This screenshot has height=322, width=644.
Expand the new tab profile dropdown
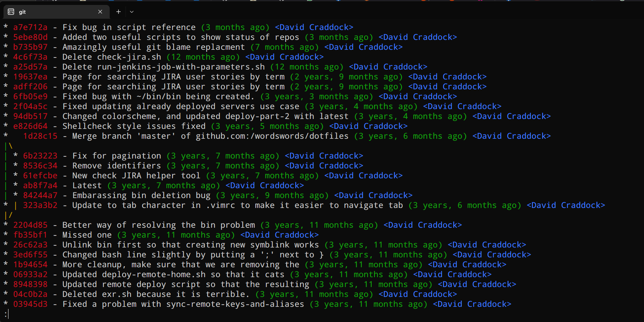click(132, 12)
